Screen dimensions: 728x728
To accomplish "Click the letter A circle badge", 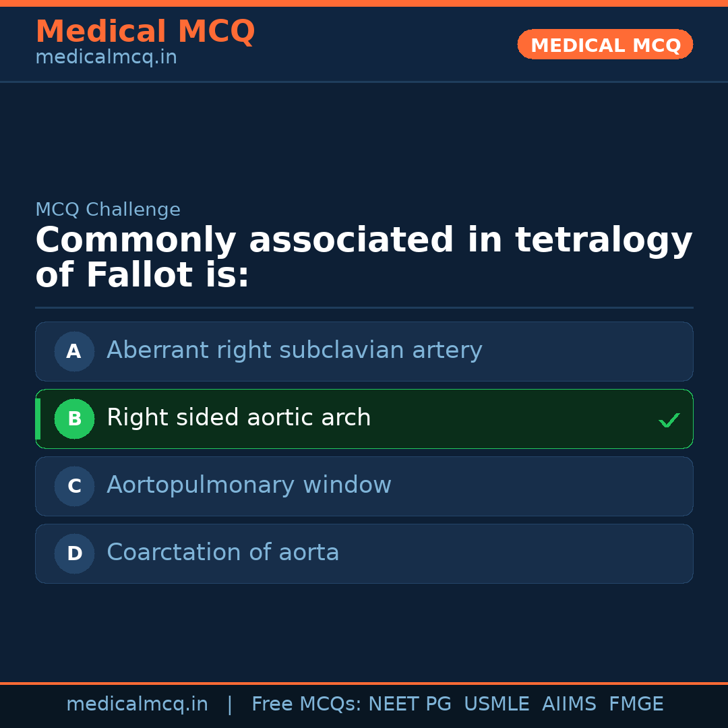I will point(74,351).
